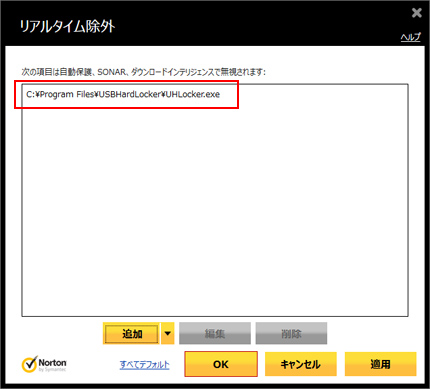The image size is (430, 389).
Task: Close the リアルタイム除外 dialog with X icon
Action: click(x=416, y=13)
